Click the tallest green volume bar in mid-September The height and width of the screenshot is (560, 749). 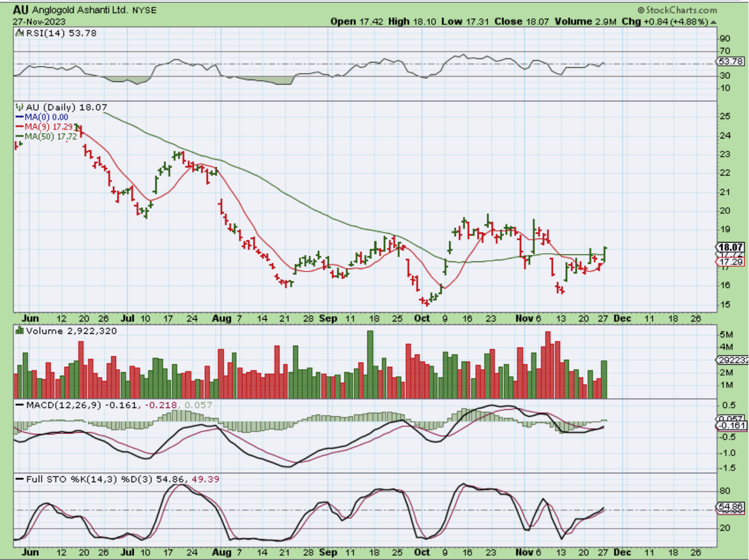[370, 365]
